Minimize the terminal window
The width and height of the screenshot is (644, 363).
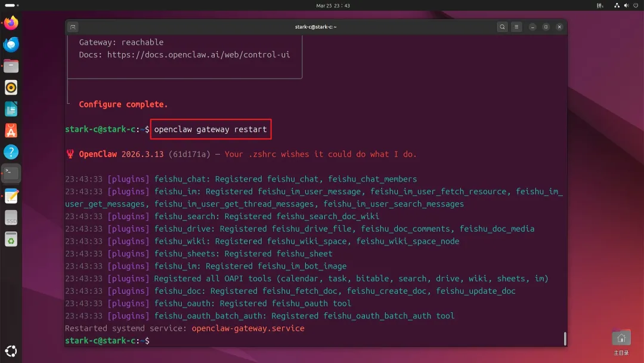pos(532,27)
